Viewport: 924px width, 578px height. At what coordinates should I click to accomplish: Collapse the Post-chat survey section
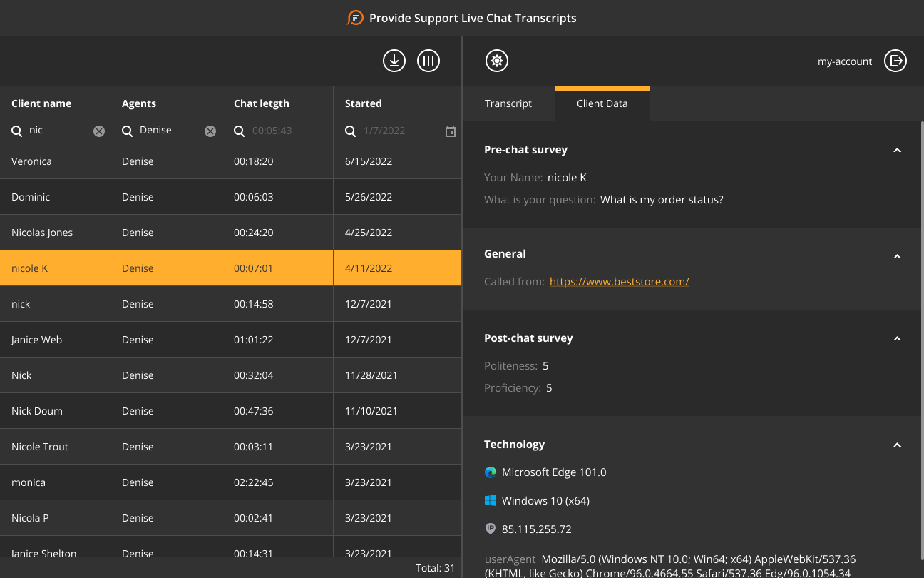[897, 338]
